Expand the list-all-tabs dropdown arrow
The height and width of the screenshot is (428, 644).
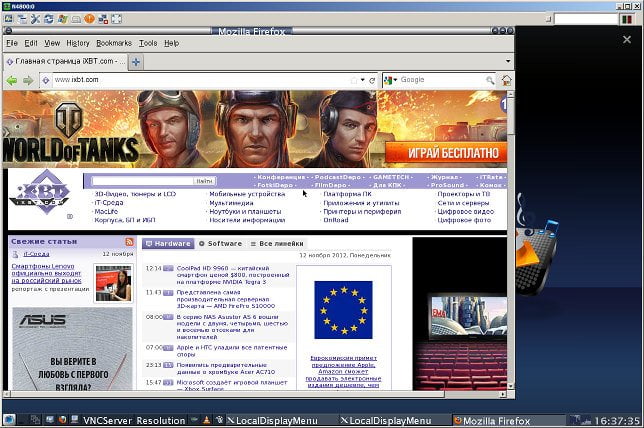tap(508, 61)
